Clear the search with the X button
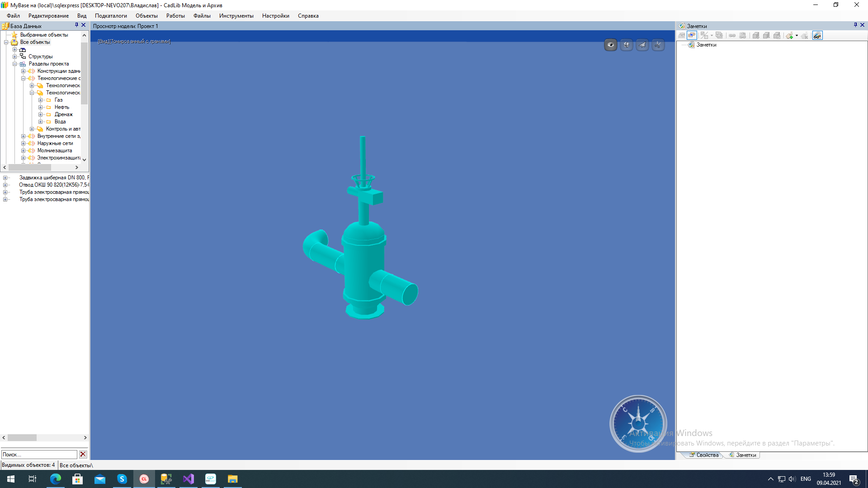The image size is (868, 488). 83,454
